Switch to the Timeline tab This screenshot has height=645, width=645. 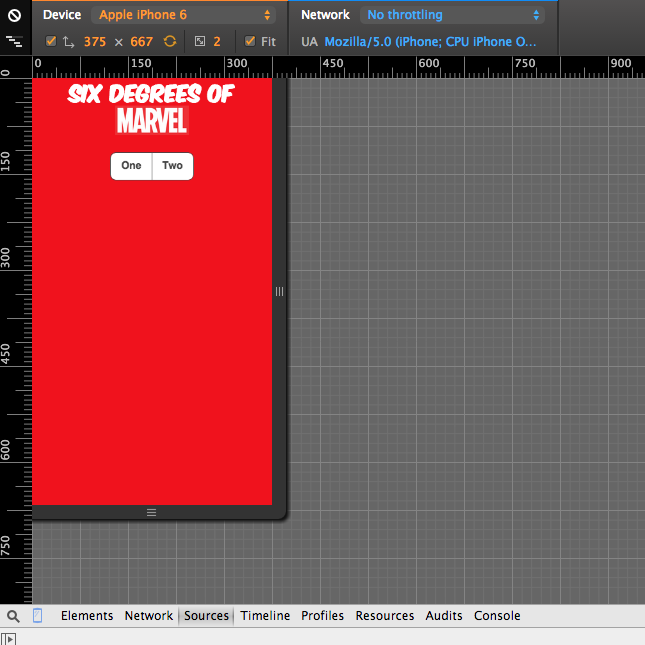point(265,616)
